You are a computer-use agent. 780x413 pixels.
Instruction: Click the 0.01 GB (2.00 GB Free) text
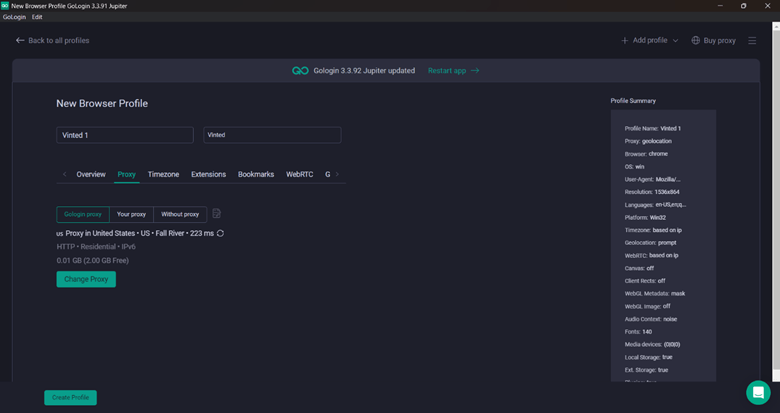point(93,260)
